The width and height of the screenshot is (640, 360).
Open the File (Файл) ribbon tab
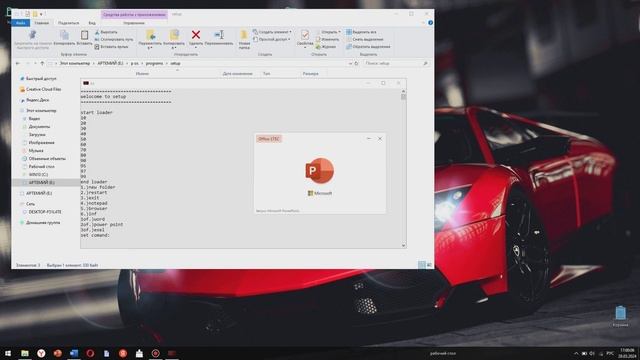[x=20, y=23]
